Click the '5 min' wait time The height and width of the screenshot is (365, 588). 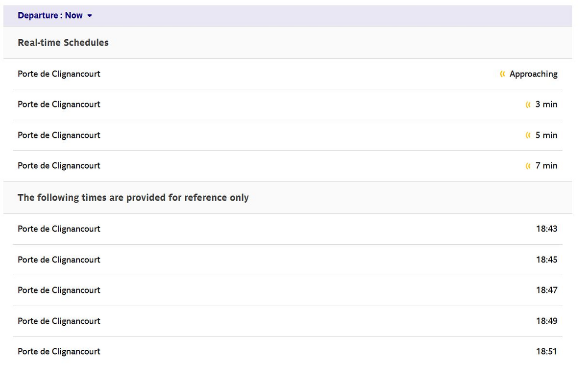click(546, 135)
